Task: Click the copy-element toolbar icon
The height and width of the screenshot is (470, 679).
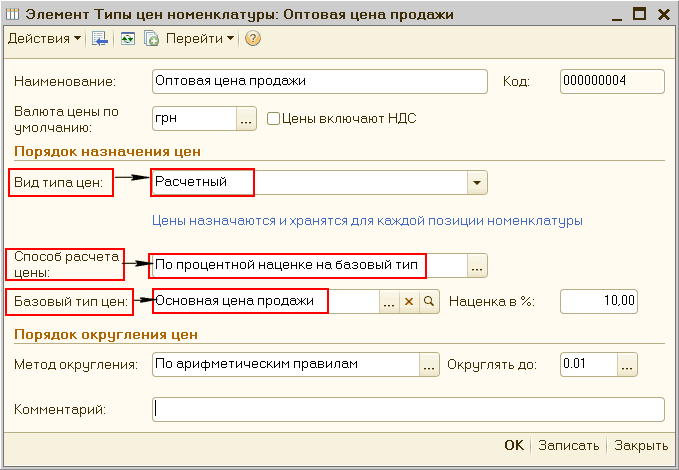Action: coord(151,39)
